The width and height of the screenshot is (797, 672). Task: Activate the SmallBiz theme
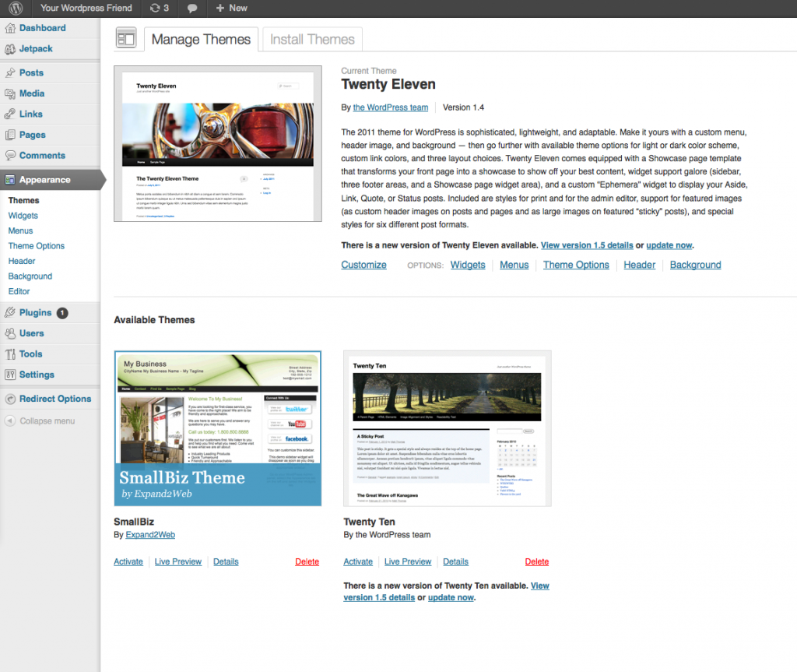click(x=128, y=561)
